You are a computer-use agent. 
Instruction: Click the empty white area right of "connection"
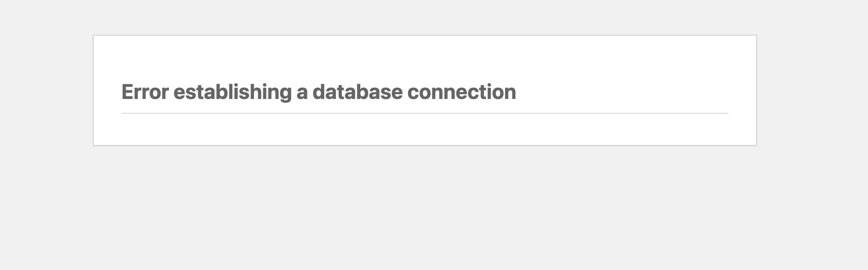[622, 92]
